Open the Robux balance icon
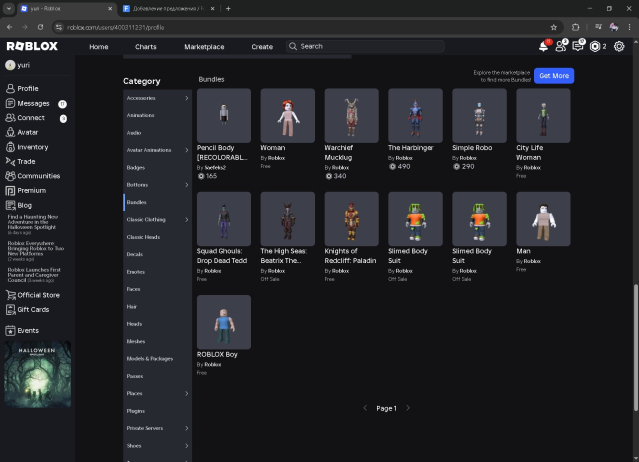 click(596, 46)
